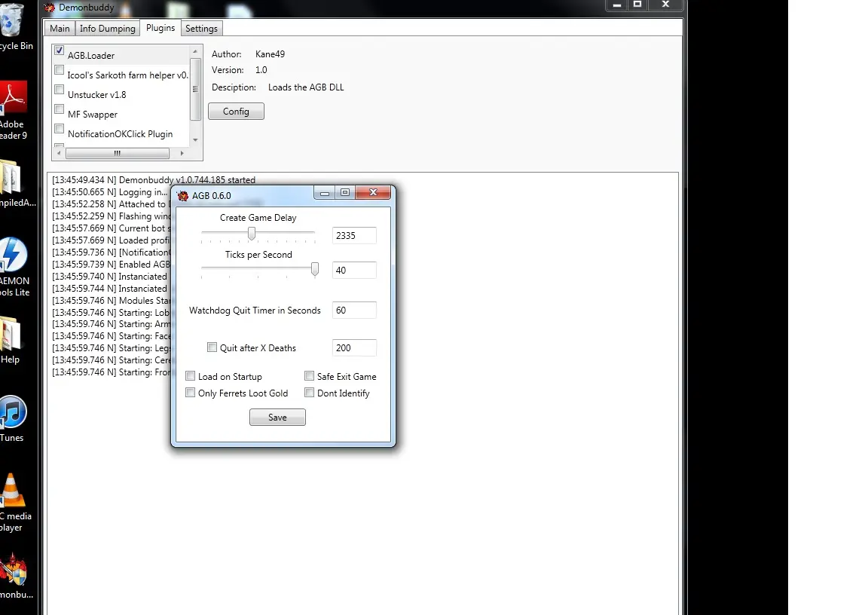Click the Watchdog Quit Timer input field
The image size is (868, 615).
click(x=353, y=310)
